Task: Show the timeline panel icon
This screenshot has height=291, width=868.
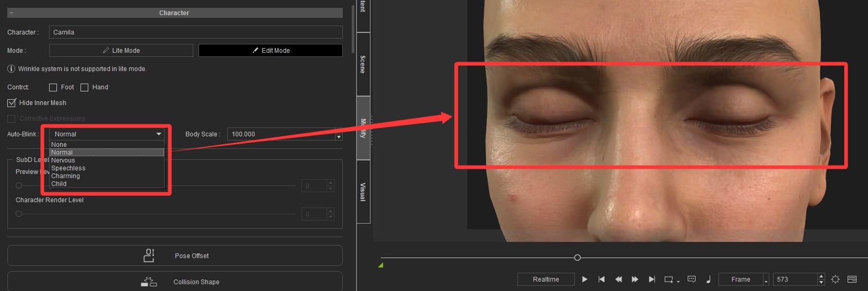Action: pyautogui.click(x=852, y=280)
